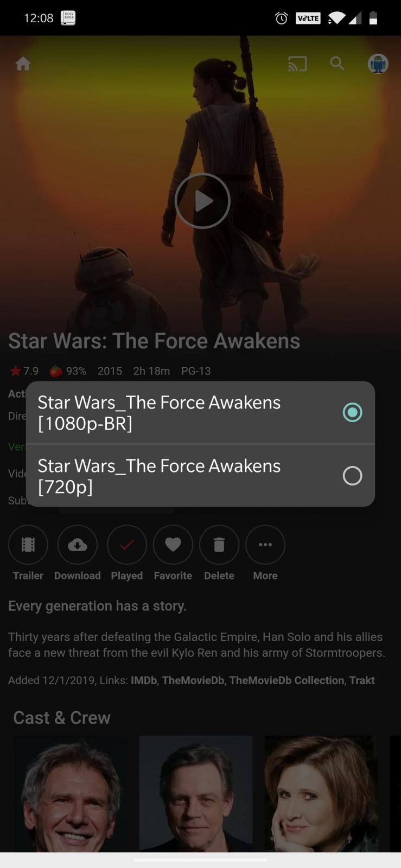The width and height of the screenshot is (401, 868).
Task: Open search with the magnifier icon
Action: click(338, 64)
